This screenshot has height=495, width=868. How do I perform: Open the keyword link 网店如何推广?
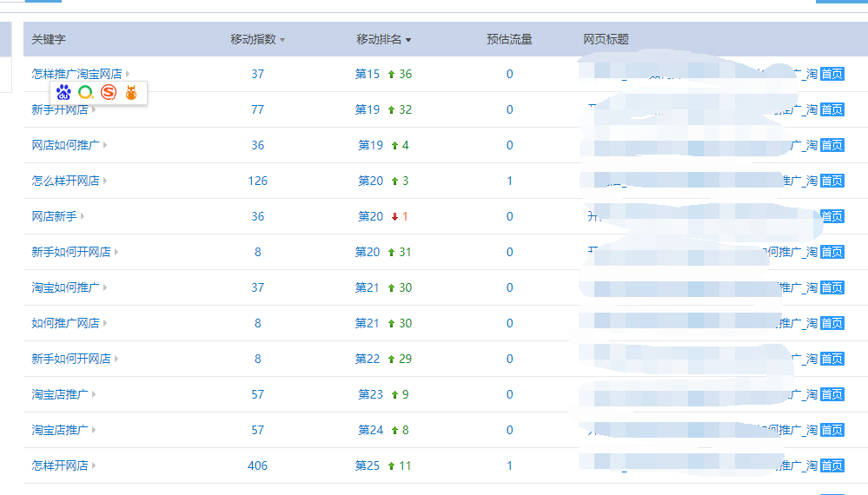(x=65, y=145)
